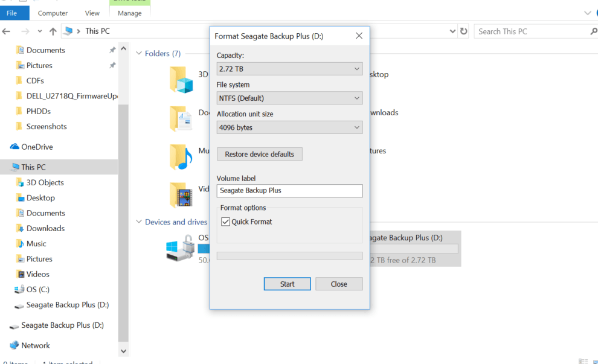This screenshot has height=364, width=598.
Task: Uncheck the Quick Format checkbox
Action: (225, 222)
